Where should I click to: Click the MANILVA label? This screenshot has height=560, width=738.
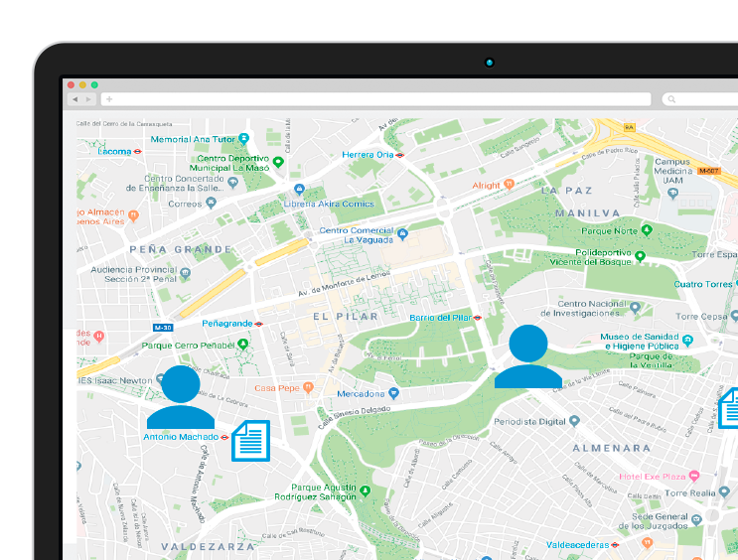click(587, 213)
